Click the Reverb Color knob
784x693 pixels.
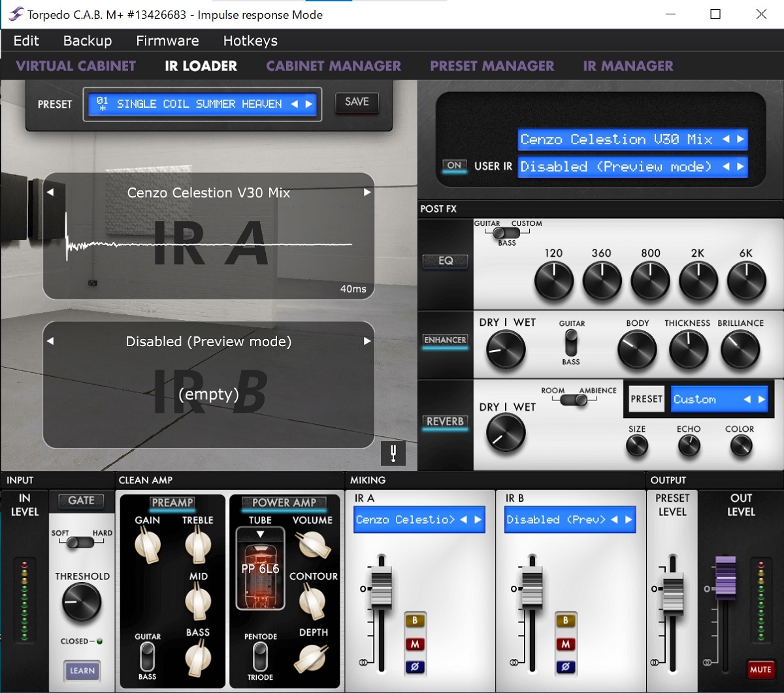[740, 445]
